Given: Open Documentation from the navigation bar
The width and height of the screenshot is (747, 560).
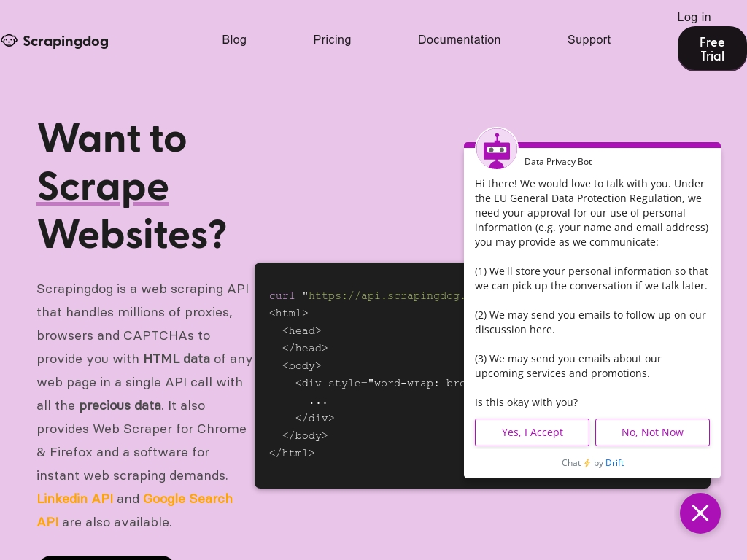Looking at the screenshot, I should click(460, 39).
